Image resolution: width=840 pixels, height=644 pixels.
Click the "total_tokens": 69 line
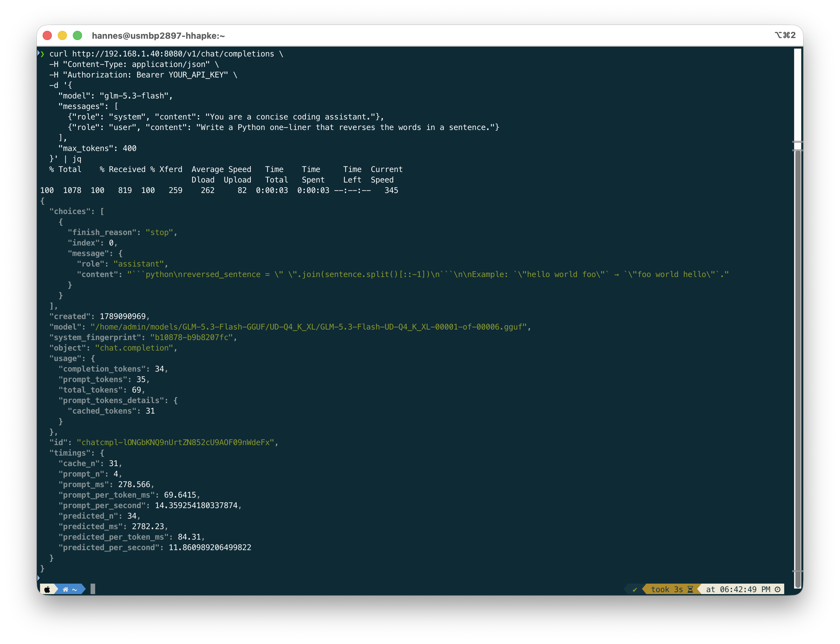click(x=101, y=390)
